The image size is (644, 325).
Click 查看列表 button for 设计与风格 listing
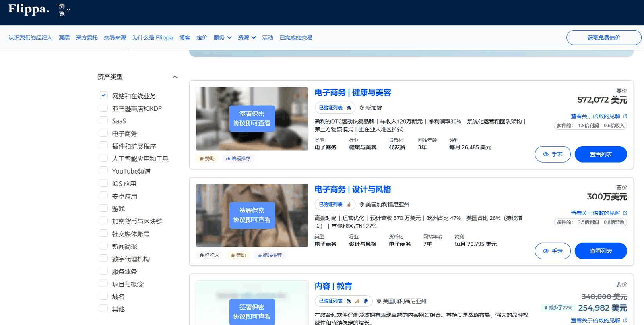click(x=601, y=251)
